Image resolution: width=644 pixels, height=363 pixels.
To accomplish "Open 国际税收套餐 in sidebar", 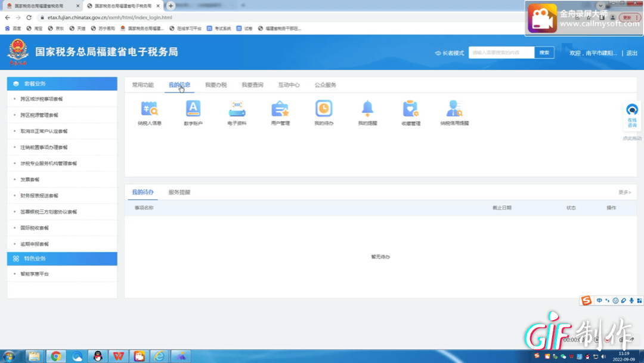I will [x=35, y=227].
